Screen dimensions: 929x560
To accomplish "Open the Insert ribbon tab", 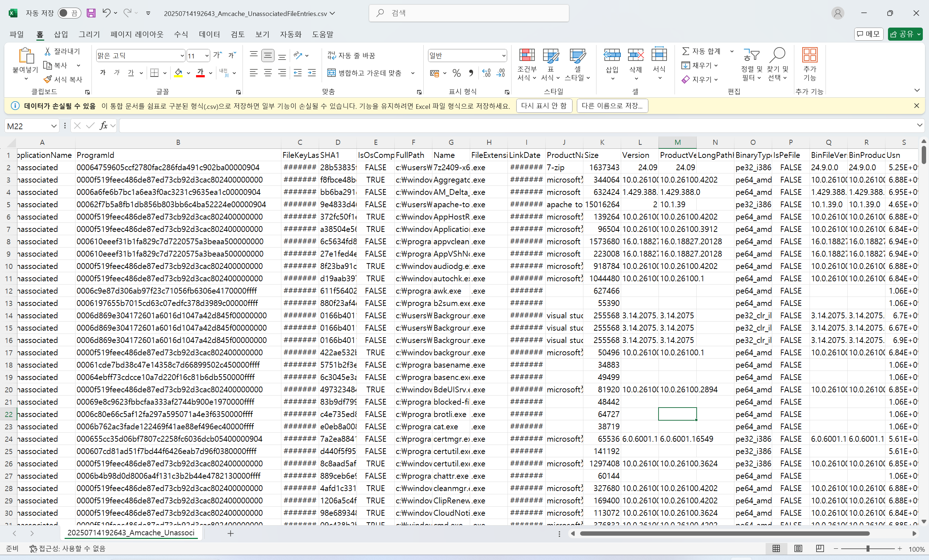I will 61,34.
